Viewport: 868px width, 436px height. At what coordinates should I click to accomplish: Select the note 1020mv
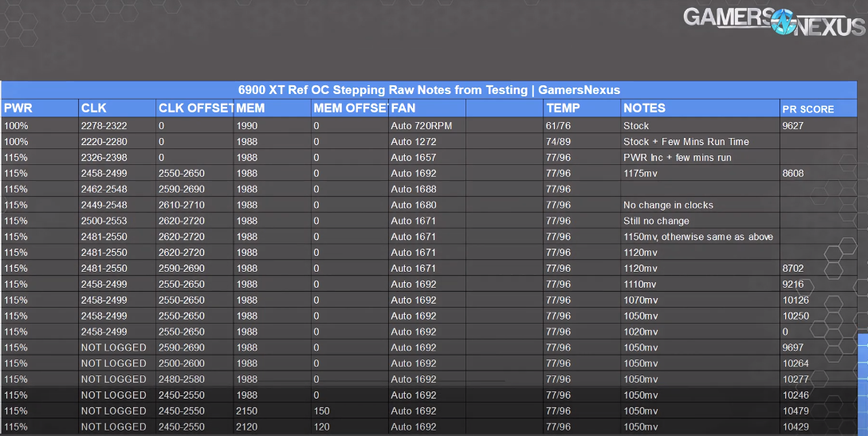click(x=641, y=332)
